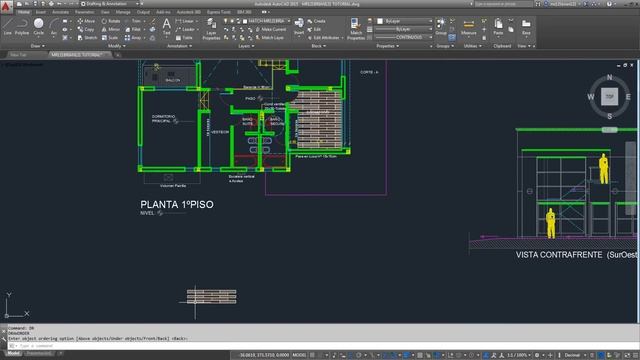Toggle grid display in status bar

click(x=313, y=355)
